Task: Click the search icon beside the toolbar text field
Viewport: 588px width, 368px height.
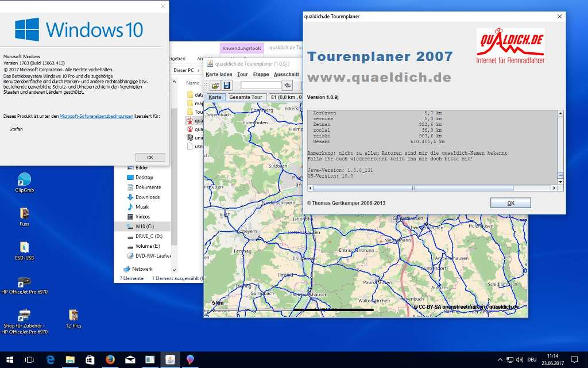Action: tap(287, 86)
